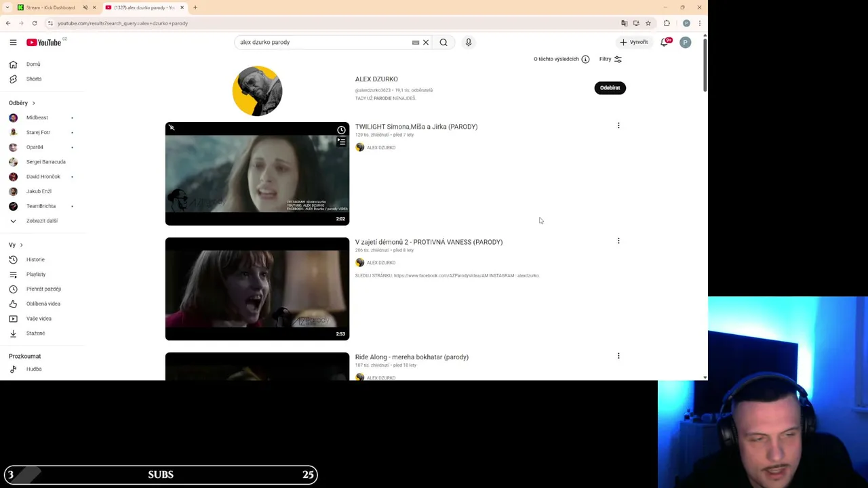Go back in browser history
Viewport: 868px width, 488px height.
(7, 23)
